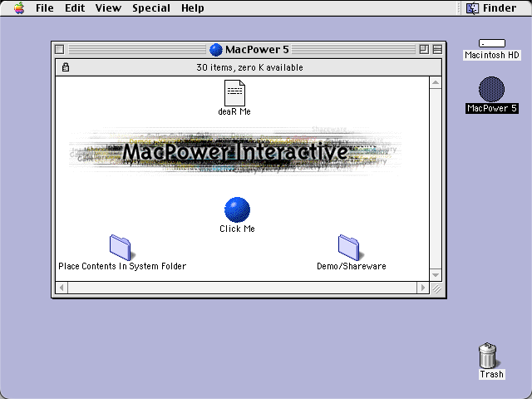Open the Apple menu
Viewport: 532px width, 399px height.
[19, 7]
